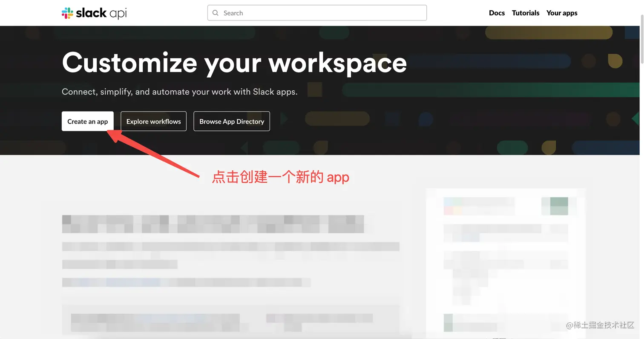Open the Tutorials navigation link
Screen dimensions: 644x339
[526, 13]
